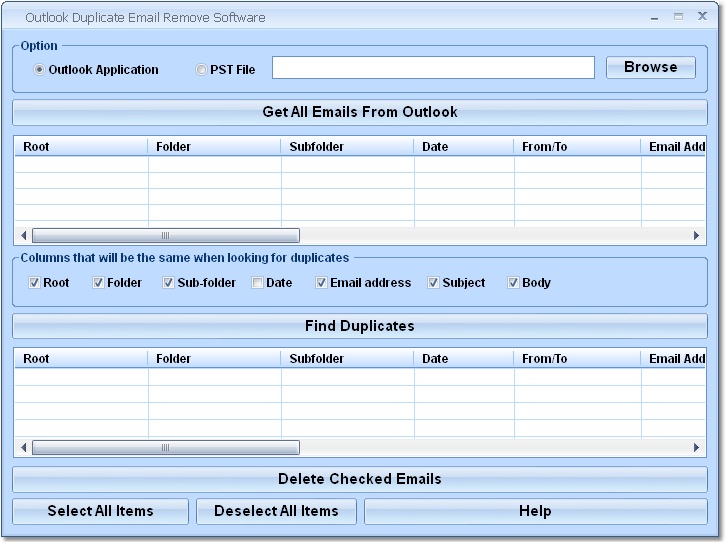This screenshot has height=544, width=726.
Task: Click Root column header in upper table
Action: click(x=81, y=147)
